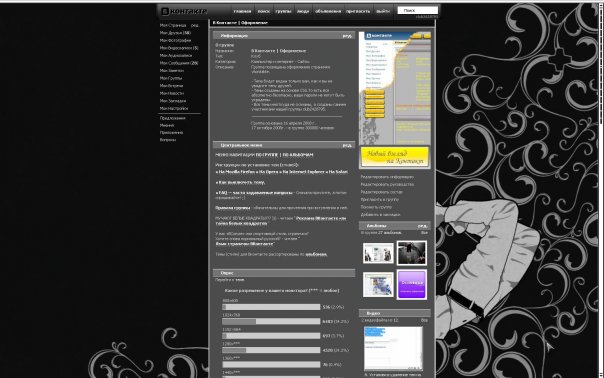Screen dimensions: 604x378
Task: Open the главная navigation item
Action: 242,12
